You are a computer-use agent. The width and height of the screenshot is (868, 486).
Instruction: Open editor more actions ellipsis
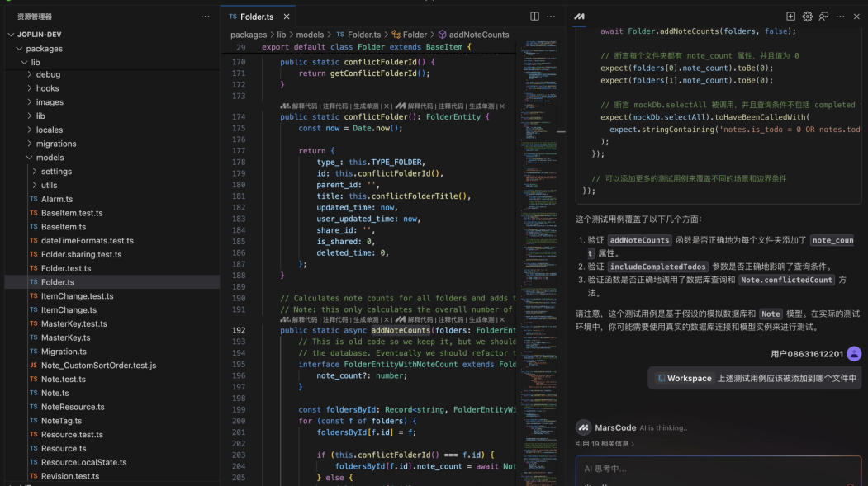(552, 17)
